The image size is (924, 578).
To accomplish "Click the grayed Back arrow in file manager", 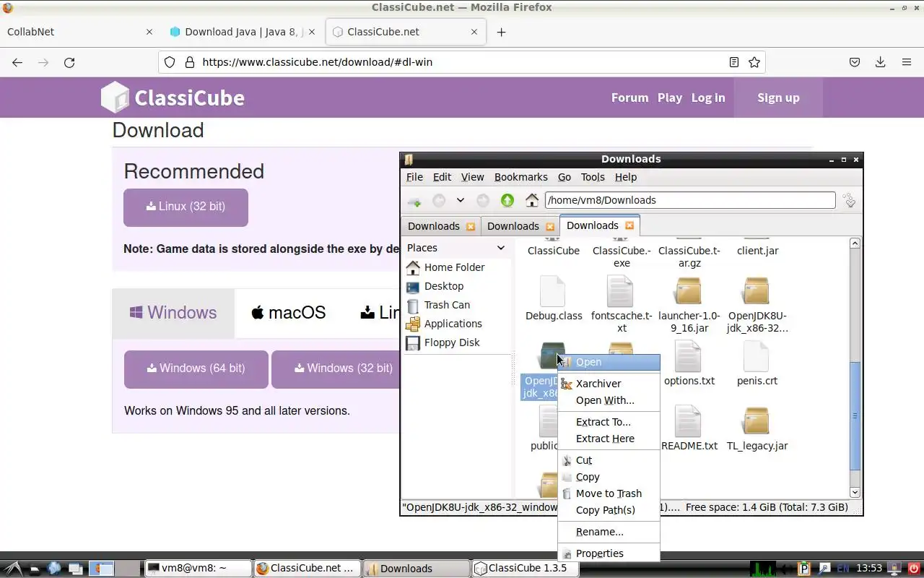I will (439, 200).
